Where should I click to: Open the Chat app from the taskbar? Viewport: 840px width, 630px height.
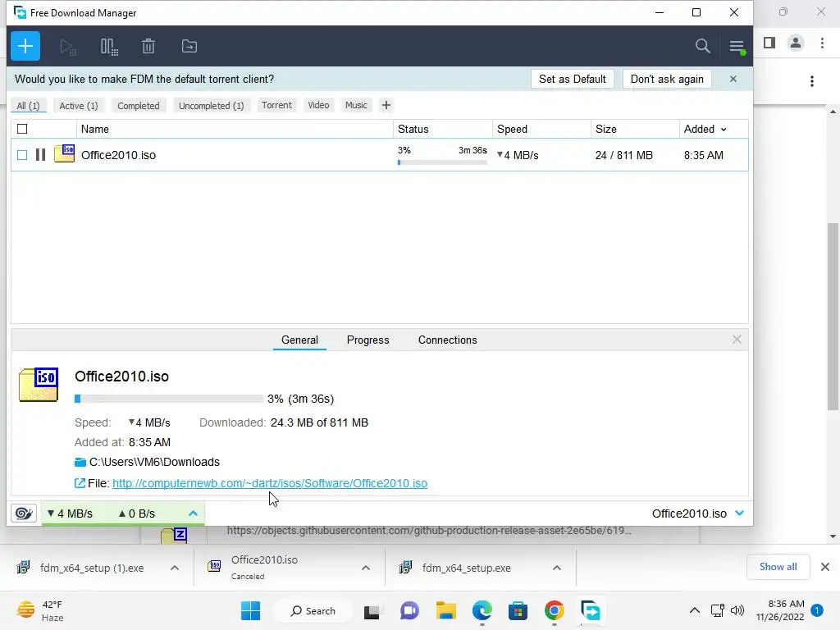[x=409, y=610]
